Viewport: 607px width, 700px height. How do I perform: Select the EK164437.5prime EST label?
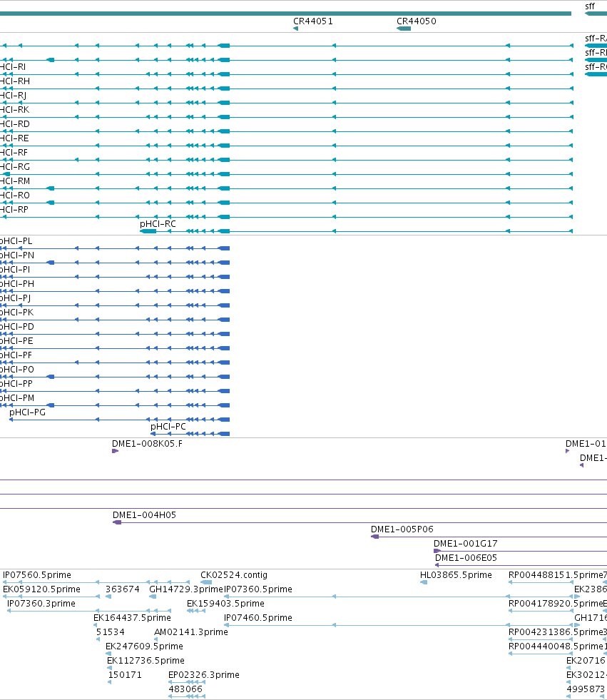click(132, 618)
